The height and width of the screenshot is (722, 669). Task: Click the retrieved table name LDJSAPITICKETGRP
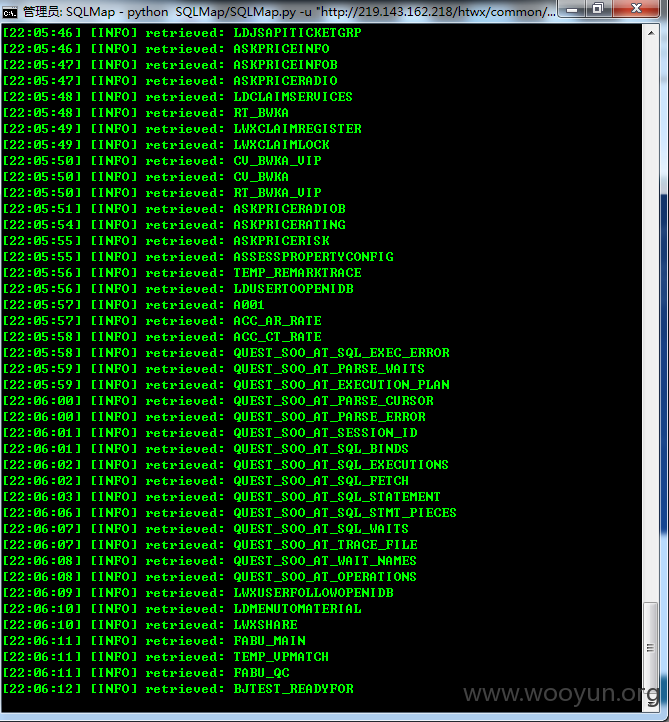click(x=297, y=33)
